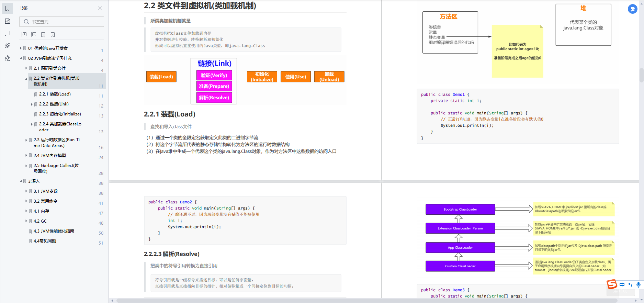The height and width of the screenshot is (303, 644).
Task: Select bookmark 2.2.2 链接(Link)
Action: click(x=54, y=104)
